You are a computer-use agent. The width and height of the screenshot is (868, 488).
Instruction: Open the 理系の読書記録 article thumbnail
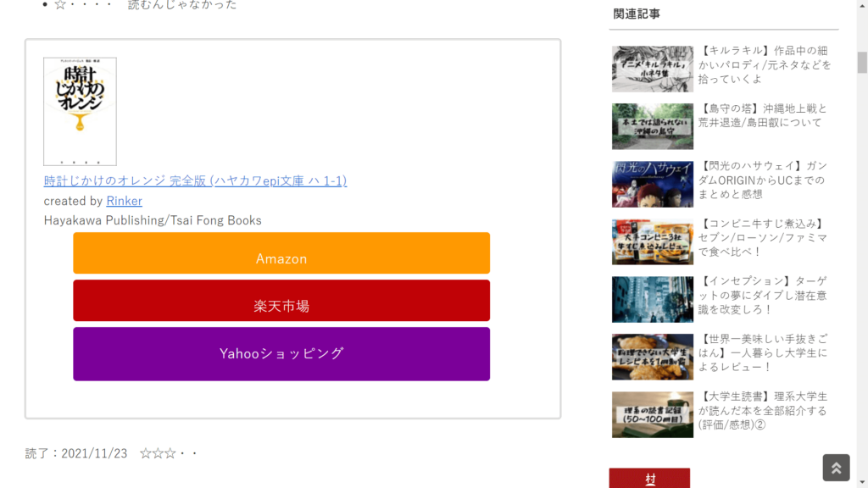(x=653, y=415)
